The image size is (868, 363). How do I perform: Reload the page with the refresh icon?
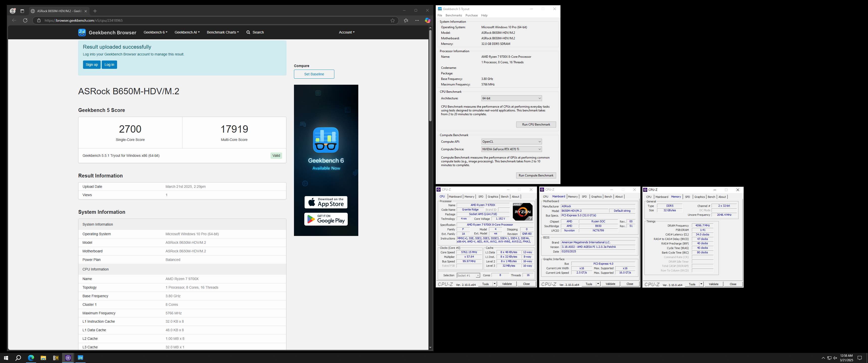click(x=25, y=20)
